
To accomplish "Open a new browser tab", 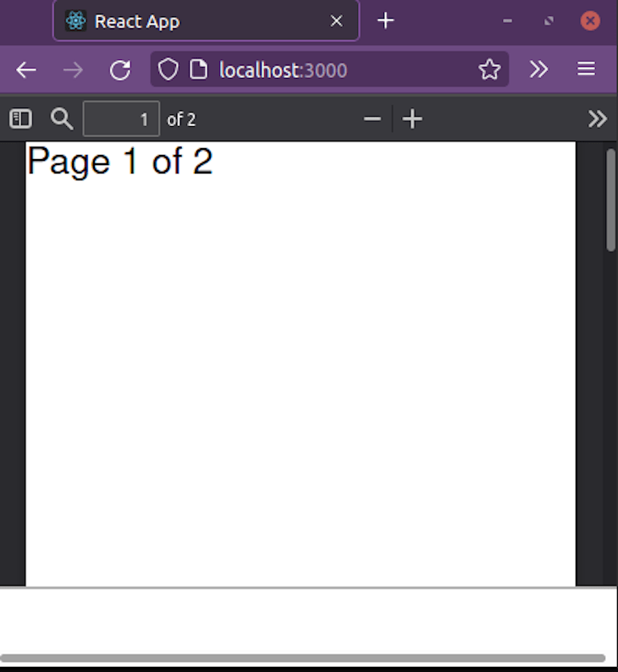I will coord(386,20).
